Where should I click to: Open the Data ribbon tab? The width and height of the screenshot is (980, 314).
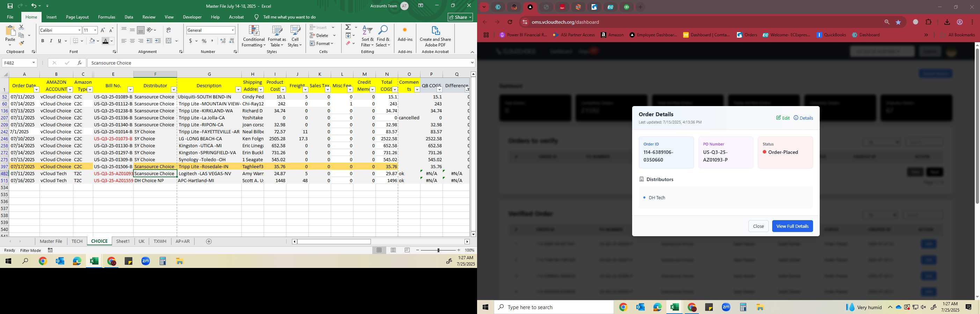tap(129, 17)
